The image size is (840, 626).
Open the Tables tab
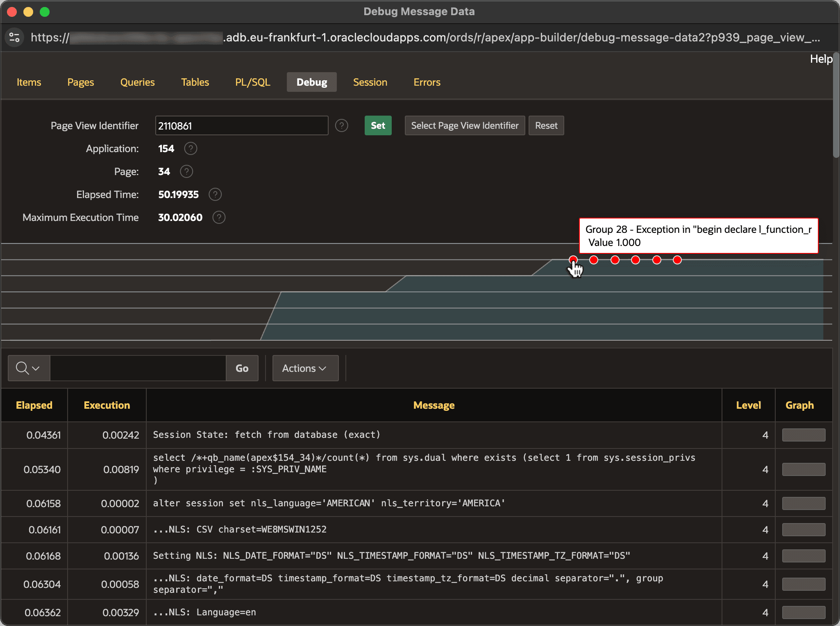click(195, 82)
